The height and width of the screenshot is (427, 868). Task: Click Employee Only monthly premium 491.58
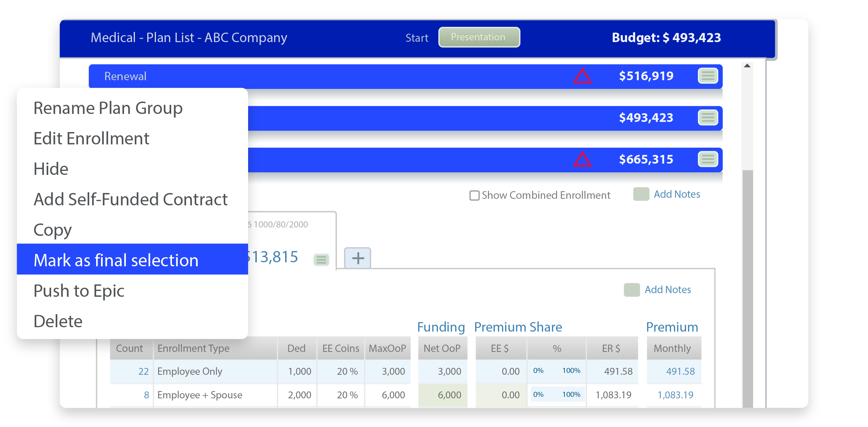click(x=680, y=371)
